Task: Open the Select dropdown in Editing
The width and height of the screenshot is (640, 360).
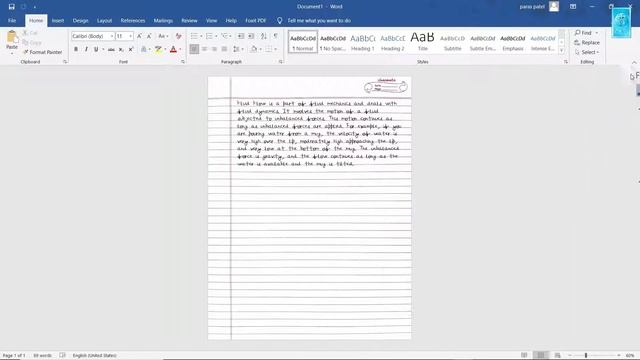Action: [x=587, y=52]
